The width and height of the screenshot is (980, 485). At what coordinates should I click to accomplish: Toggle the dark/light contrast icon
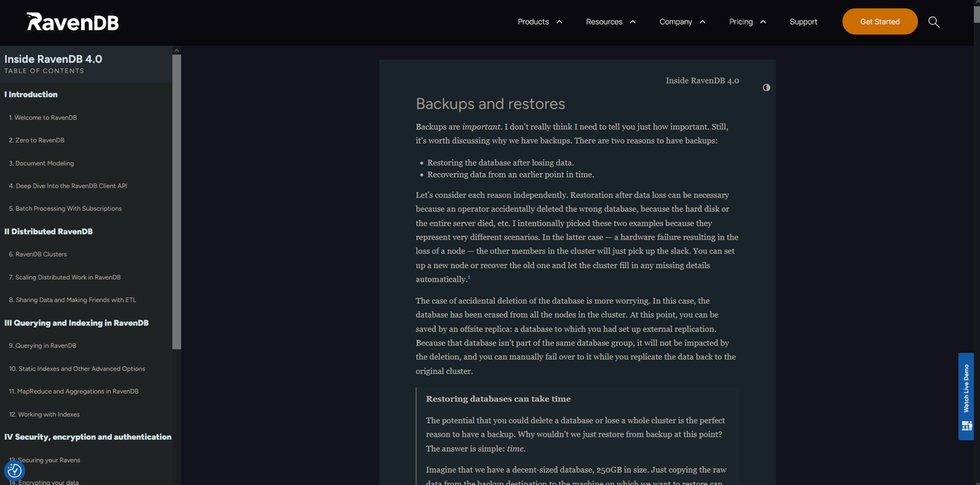click(766, 87)
